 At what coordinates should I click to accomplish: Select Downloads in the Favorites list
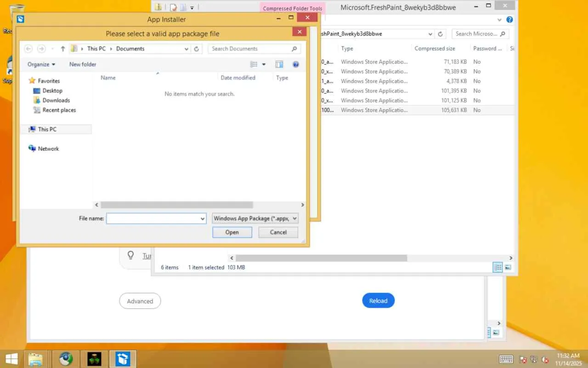click(x=56, y=100)
